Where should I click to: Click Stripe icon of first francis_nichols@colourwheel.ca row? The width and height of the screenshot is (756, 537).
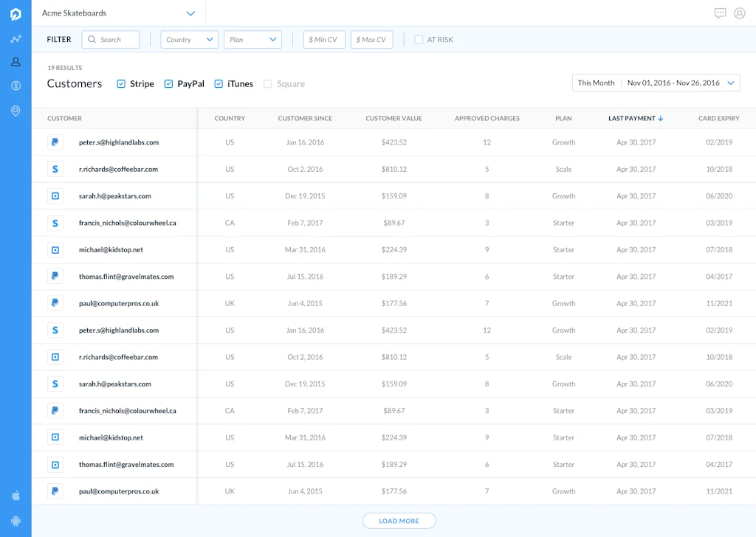[55, 223]
